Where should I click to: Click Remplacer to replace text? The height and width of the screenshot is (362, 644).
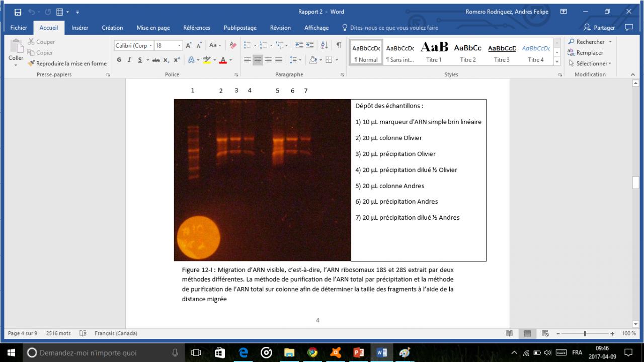pyautogui.click(x=585, y=53)
